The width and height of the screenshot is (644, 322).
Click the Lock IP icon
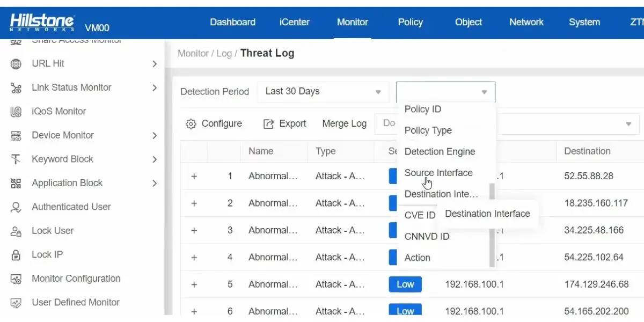(16, 255)
